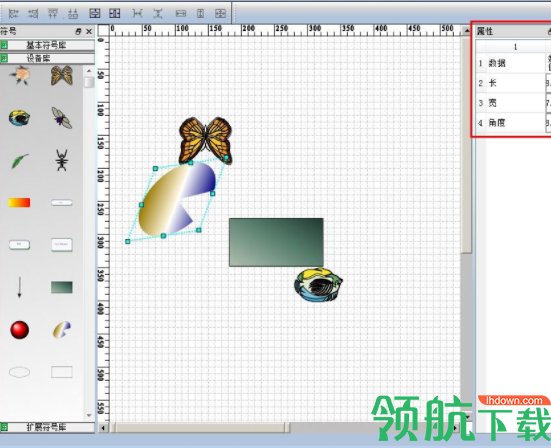Image resolution: width=551 pixels, height=448 pixels.
Task: Click the canvas horizontal scrollbar left arrow
Action: point(103,428)
